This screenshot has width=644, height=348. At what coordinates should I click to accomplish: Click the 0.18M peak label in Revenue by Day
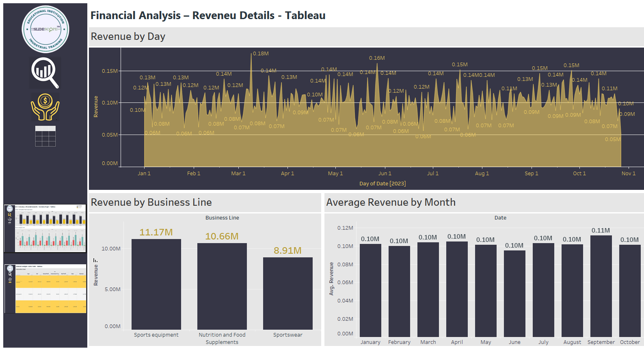coord(261,54)
